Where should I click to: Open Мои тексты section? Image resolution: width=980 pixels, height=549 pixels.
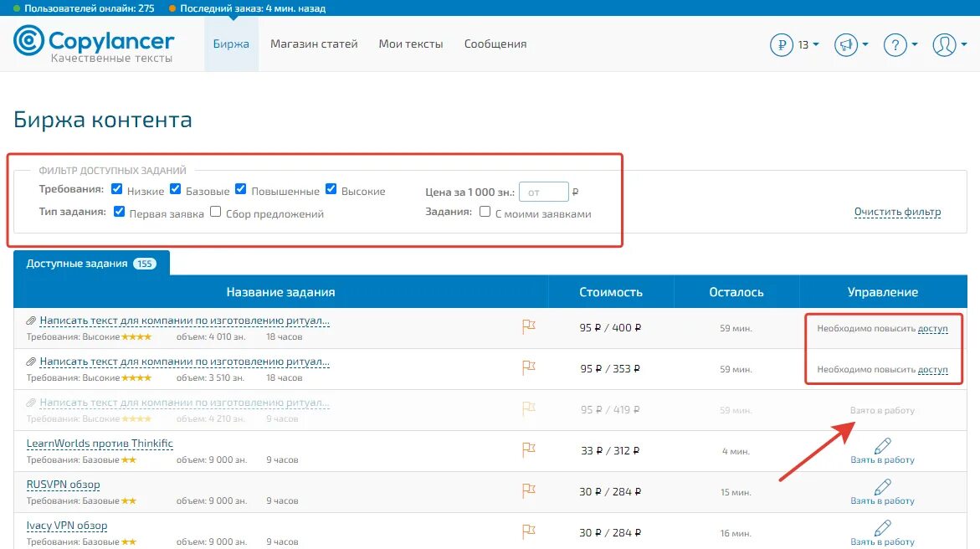[411, 44]
